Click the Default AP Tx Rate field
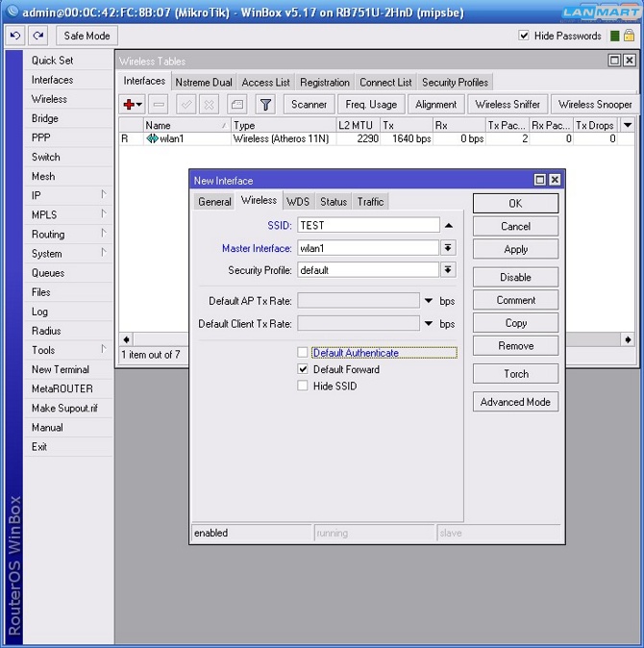The width and height of the screenshot is (644, 648). 359,300
